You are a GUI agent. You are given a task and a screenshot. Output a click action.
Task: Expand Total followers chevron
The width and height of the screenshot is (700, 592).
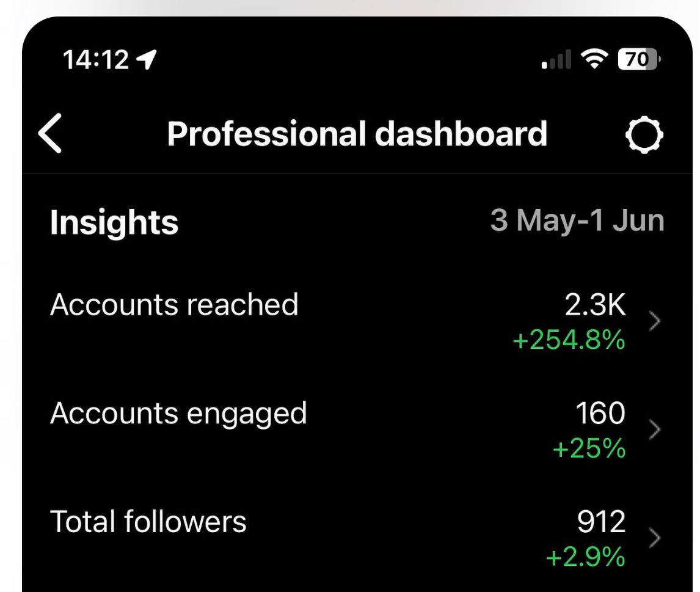[654, 538]
